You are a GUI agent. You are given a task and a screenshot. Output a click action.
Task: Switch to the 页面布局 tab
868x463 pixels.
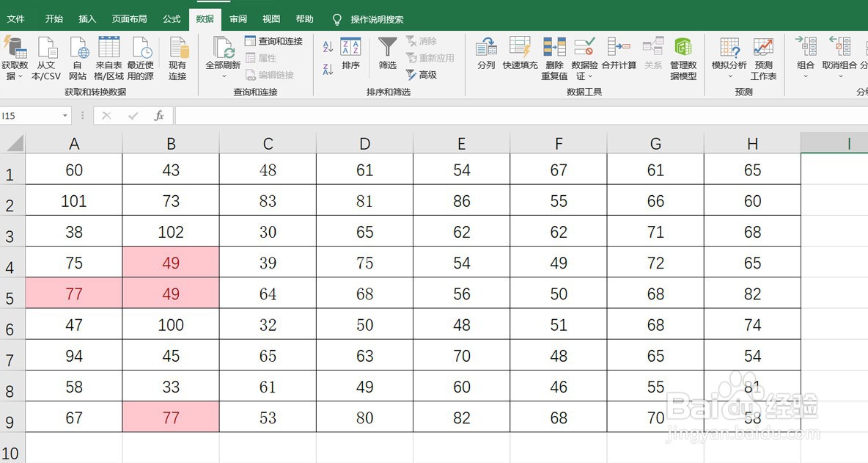(x=129, y=19)
